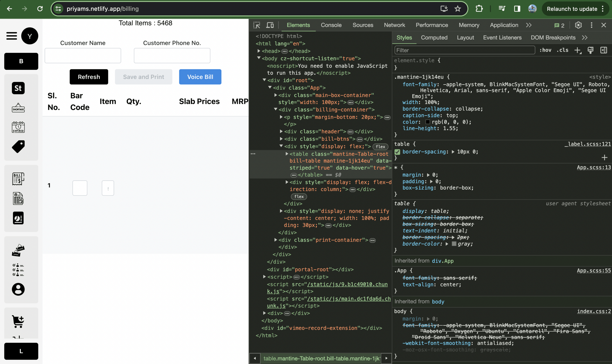This screenshot has width=612, height=364.
Task: Toggle the device toolbar icon
Action: pos(270,25)
